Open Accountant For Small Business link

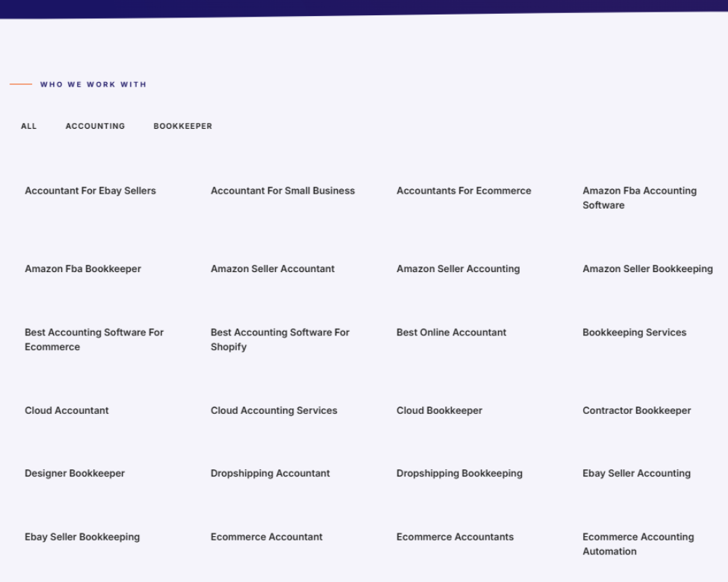pyautogui.click(x=282, y=191)
